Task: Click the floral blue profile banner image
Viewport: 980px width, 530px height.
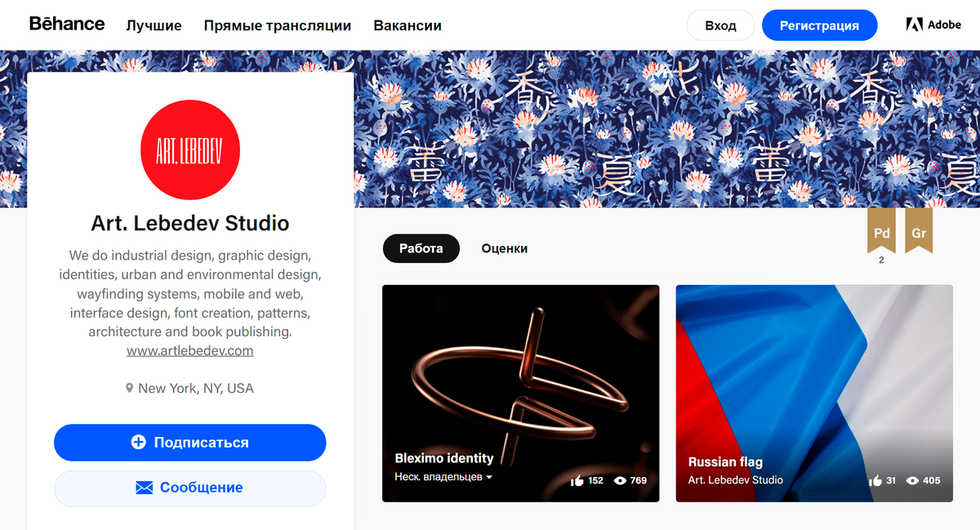Action: pyautogui.click(x=666, y=129)
